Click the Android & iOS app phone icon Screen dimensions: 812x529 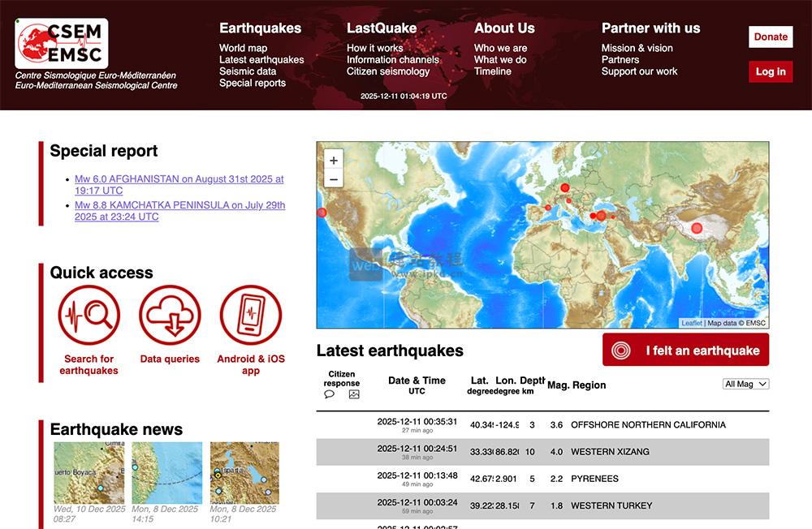248,315
